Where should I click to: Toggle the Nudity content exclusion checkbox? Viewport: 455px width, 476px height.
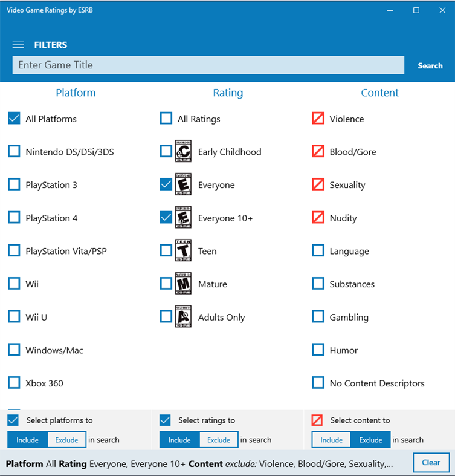click(318, 217)
